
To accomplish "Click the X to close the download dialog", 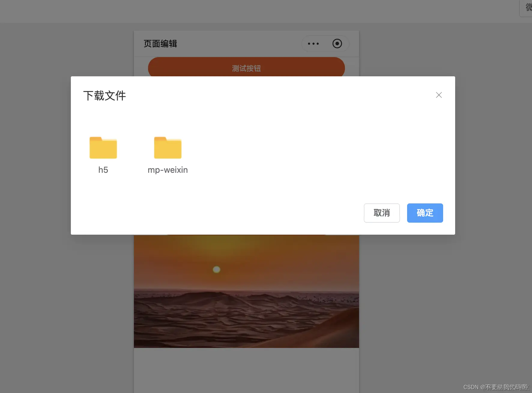I will (x=439, y=95).
